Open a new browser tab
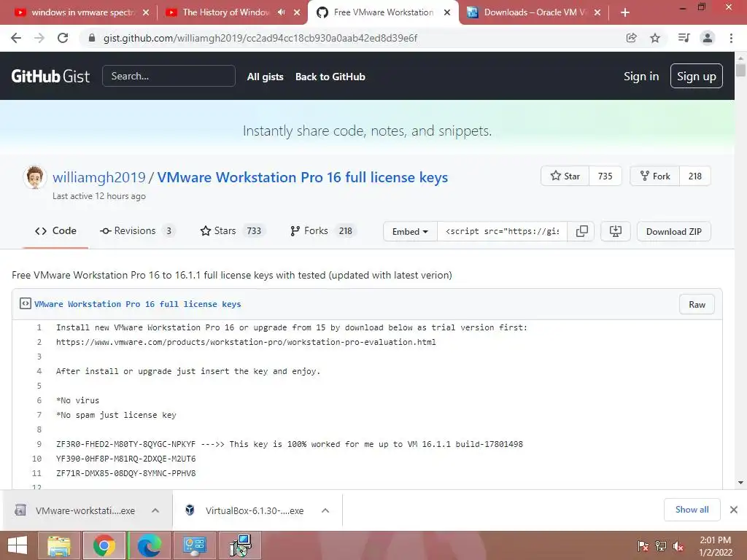 pyautogui.click(x=625, y=13)
